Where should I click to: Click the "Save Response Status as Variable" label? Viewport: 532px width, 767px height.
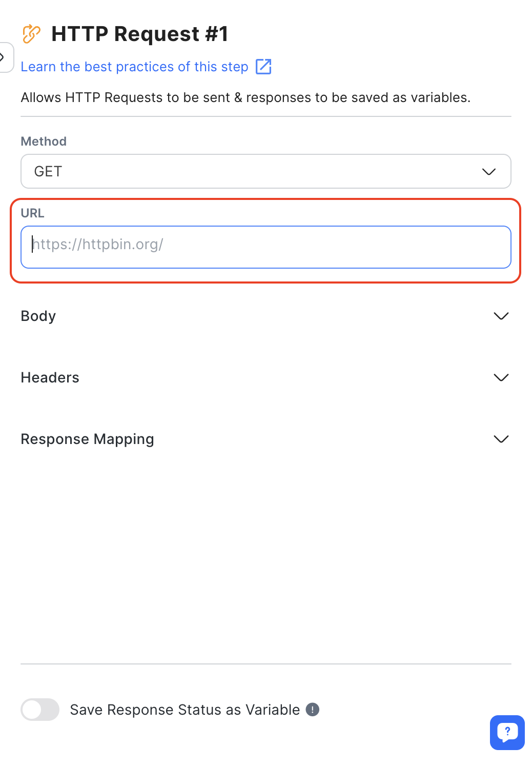click(185, 710)
